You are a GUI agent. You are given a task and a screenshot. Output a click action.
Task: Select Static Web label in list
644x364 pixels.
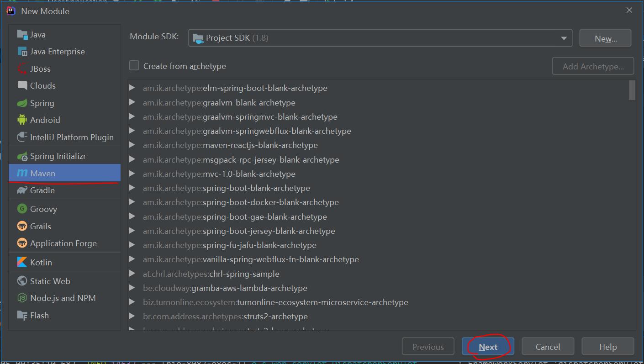(50, 281)
